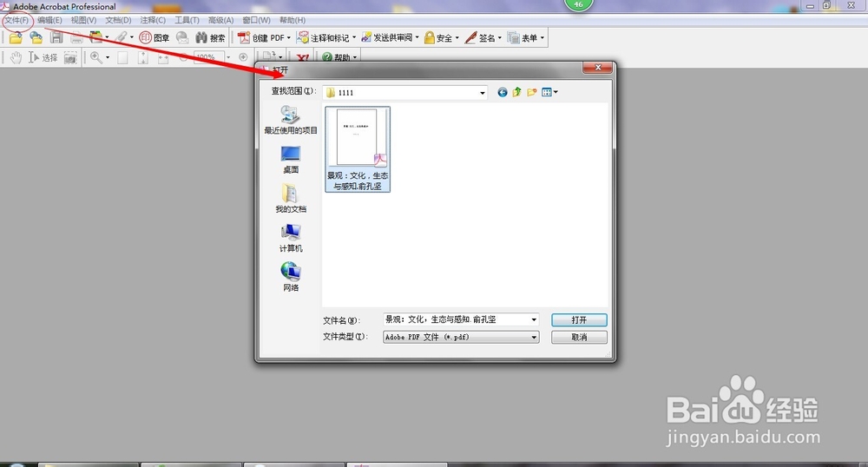Expand the 注释和标记 dropdown

[x=354, y=37]
